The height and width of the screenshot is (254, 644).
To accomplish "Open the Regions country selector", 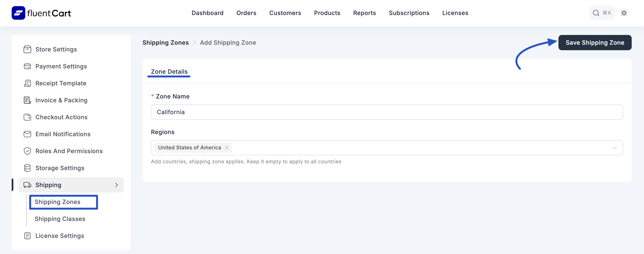I will click(x=400, y=147).
